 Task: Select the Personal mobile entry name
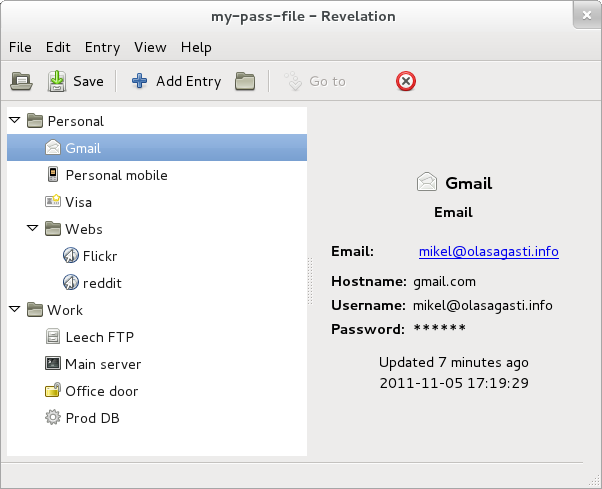pyautogui.click(x=117, y=175)
